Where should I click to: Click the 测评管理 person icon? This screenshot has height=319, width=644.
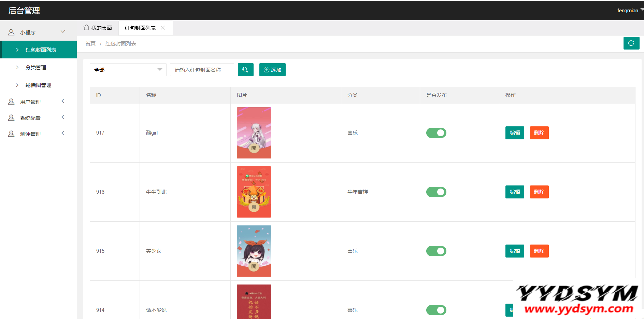[x=11, y=134]
